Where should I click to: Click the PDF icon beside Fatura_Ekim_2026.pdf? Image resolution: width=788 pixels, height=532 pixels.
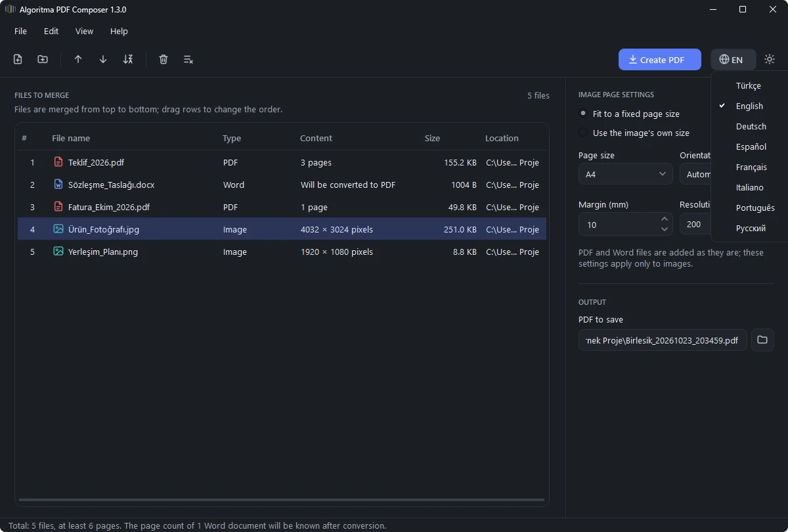pos(58,207)
